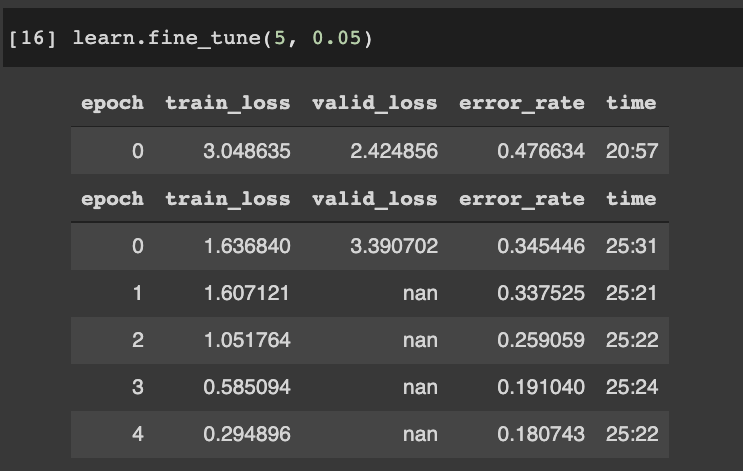Screen dimensions: 743x471
Task: Click the first table's epoch header
Action: coord(112,104)
